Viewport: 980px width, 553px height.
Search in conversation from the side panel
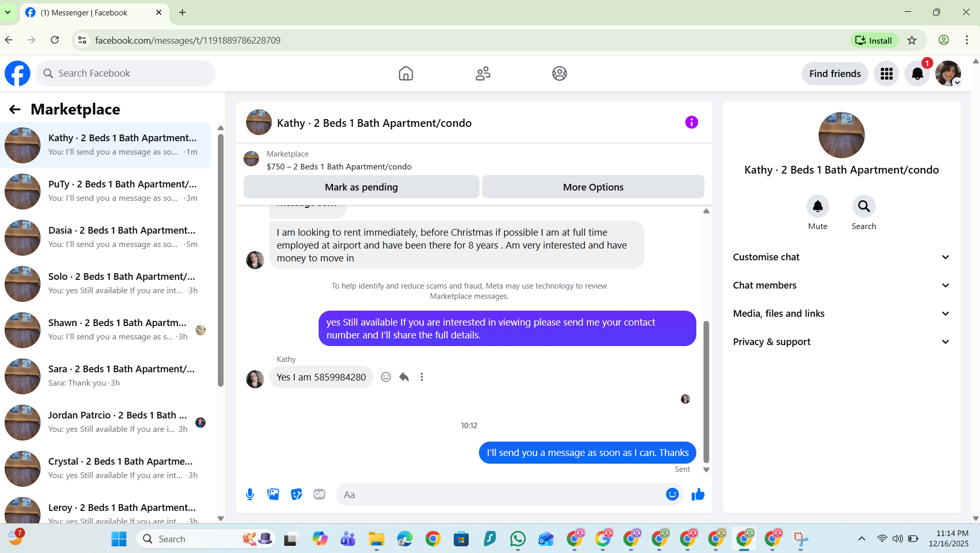(x=864, y=206)
